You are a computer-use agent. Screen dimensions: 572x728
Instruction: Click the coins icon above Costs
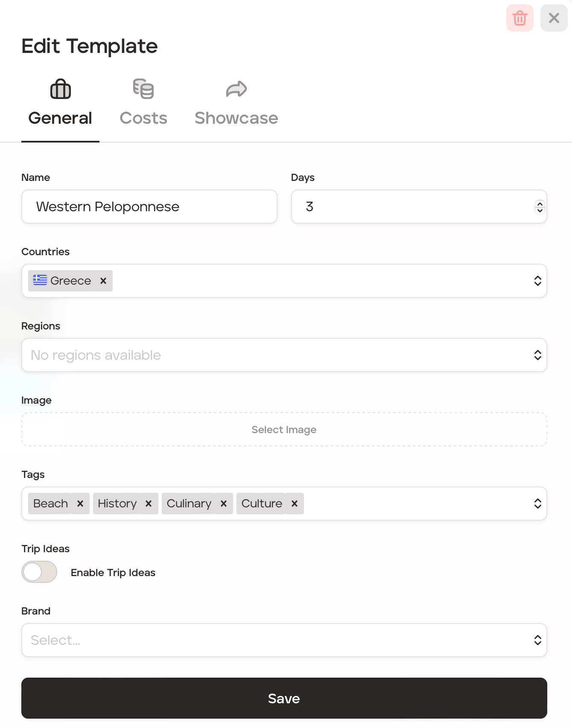[143, 89]
